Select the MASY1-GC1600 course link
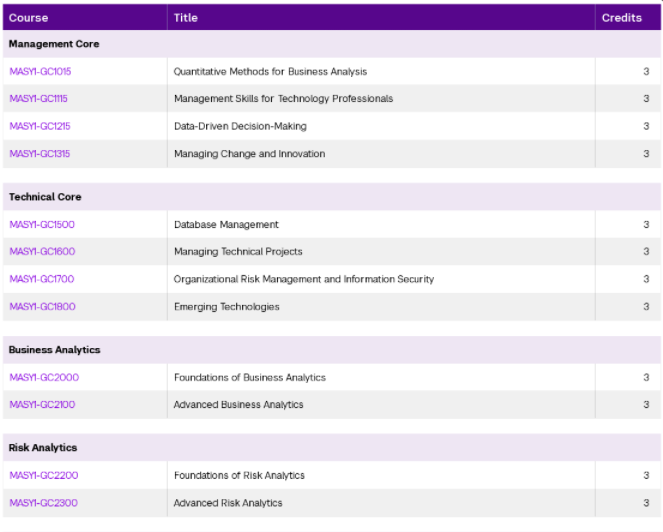The width and height of the screenshot is (663, 532). (x=42, y=252)
